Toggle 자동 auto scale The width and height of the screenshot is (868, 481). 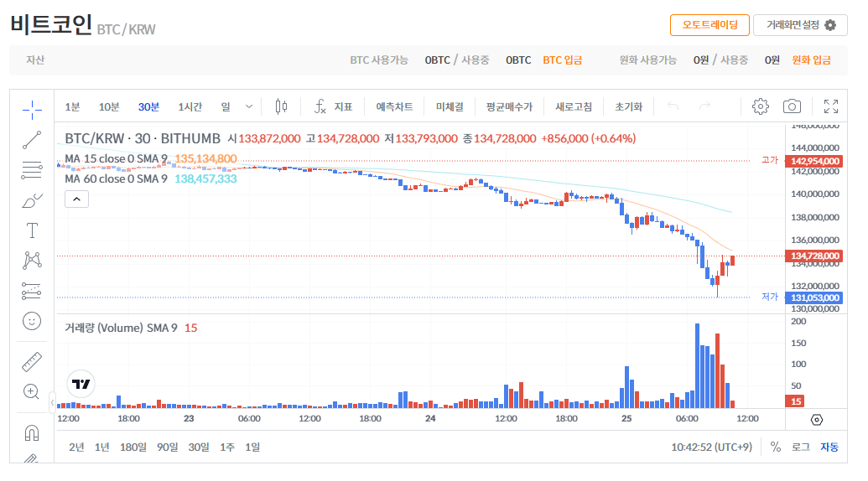click(x=829, y=447)
